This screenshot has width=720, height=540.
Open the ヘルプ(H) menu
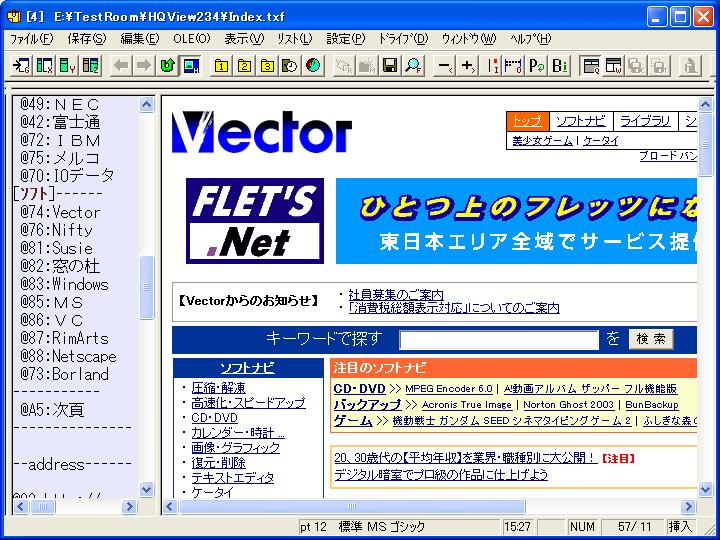pyautogui.click(x=530, y=39)
